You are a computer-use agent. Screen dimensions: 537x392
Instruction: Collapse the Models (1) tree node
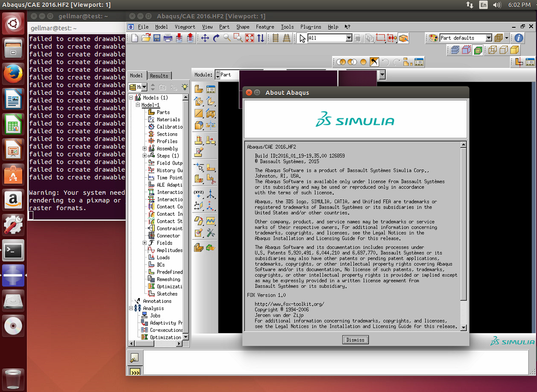point(131,98)
